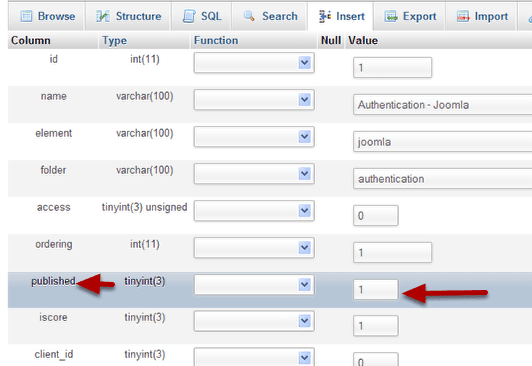
Task: Click the 'folder' column name
Action: (x=53, y=170)
